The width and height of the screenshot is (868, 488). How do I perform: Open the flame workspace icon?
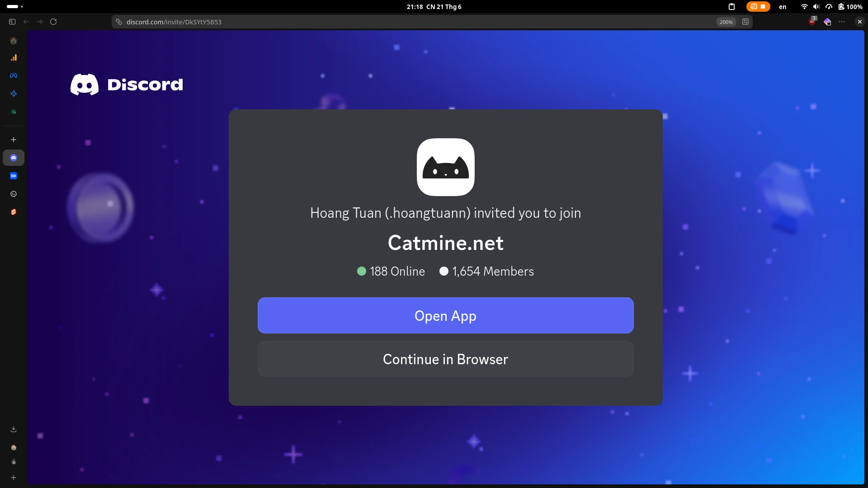[14, 461]
